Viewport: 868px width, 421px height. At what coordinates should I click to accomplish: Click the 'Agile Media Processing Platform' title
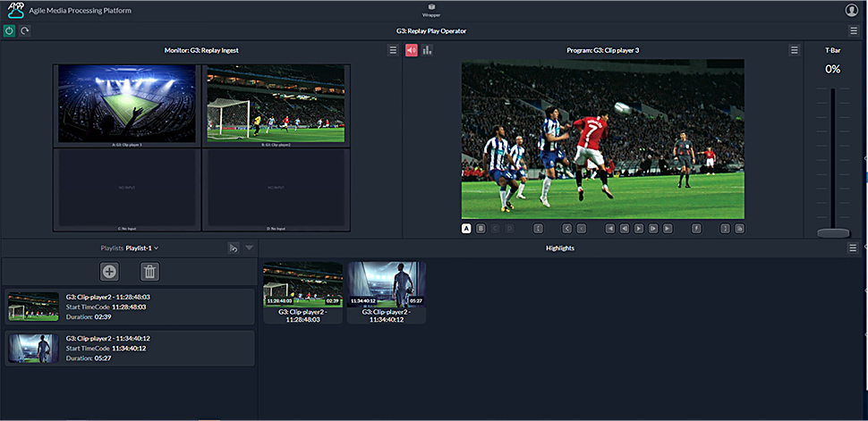point(81,11)
